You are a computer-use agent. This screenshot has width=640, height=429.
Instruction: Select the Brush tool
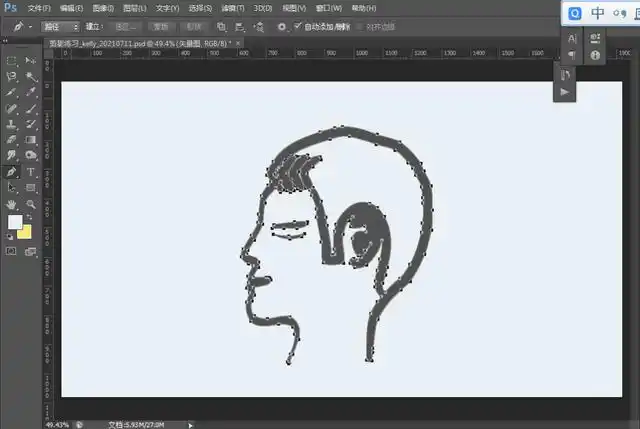pos(31,109)
